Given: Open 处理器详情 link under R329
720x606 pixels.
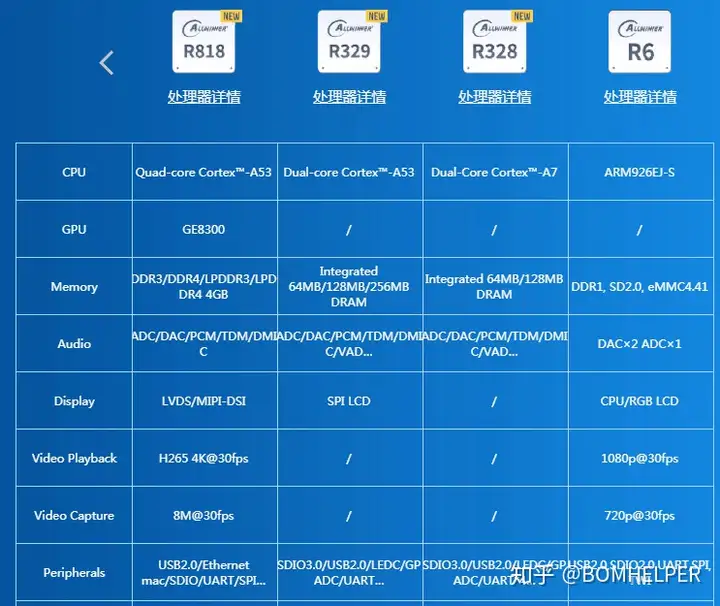Looking at the screenshot, I should tap(349, 97).
